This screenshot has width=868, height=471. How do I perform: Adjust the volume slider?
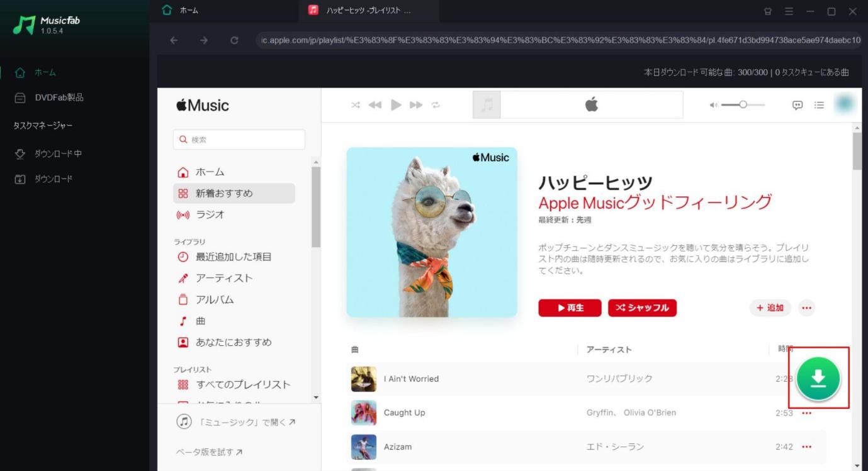[x=743, y=105]
